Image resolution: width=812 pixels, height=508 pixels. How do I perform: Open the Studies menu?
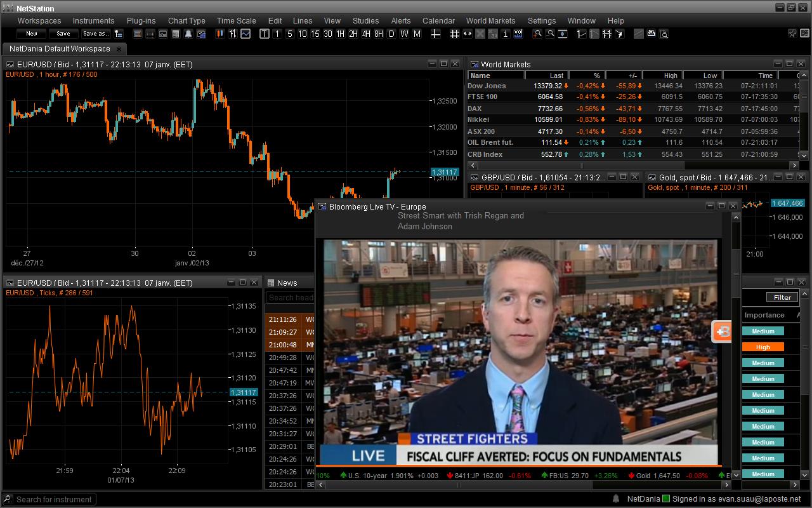(365, 20)
